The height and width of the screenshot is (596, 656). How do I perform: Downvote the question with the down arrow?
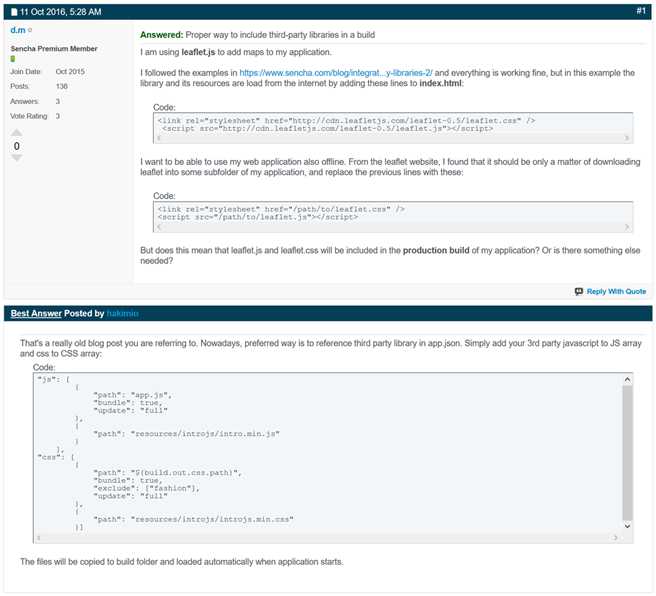pyautogui.click(x=16, y=158)
